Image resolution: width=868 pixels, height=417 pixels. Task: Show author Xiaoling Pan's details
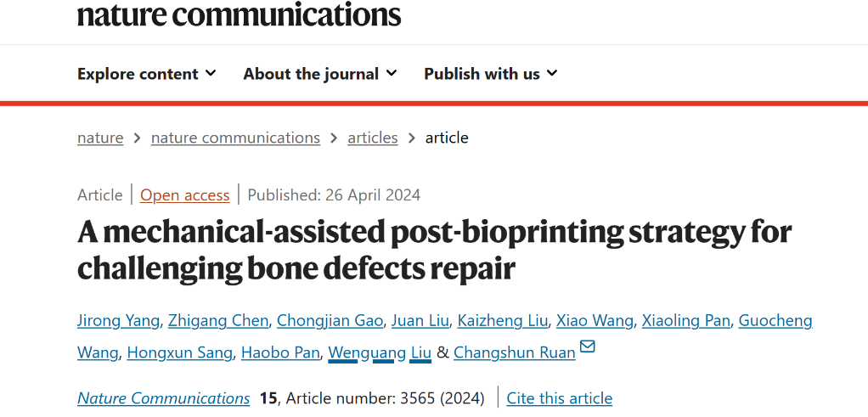pos(685,320)
